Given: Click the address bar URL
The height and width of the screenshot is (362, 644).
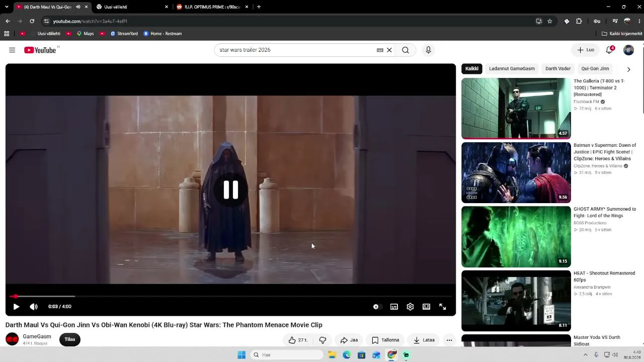Looking at the screenshot, I should [90, 21].
